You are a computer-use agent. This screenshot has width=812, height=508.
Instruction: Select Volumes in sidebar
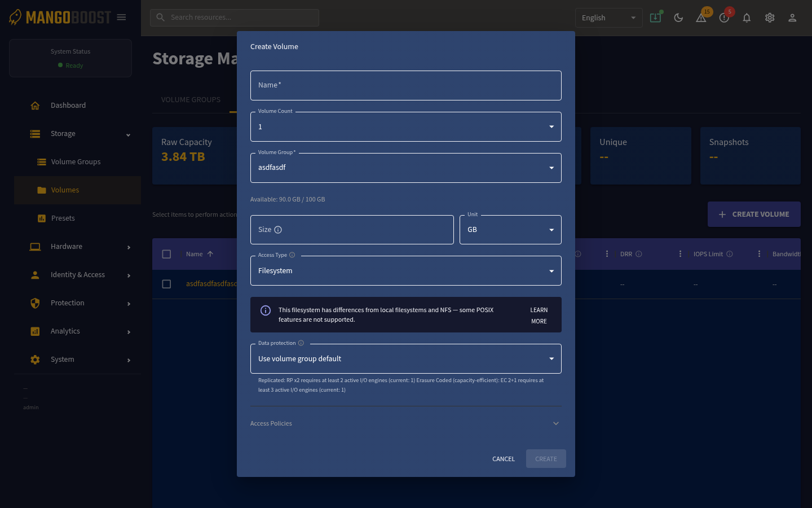coord(77,190)
